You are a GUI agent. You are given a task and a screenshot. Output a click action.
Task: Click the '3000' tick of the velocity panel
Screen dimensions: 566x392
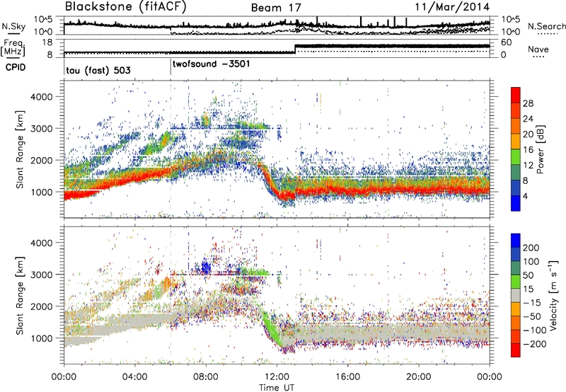click(x=42, y=275)
